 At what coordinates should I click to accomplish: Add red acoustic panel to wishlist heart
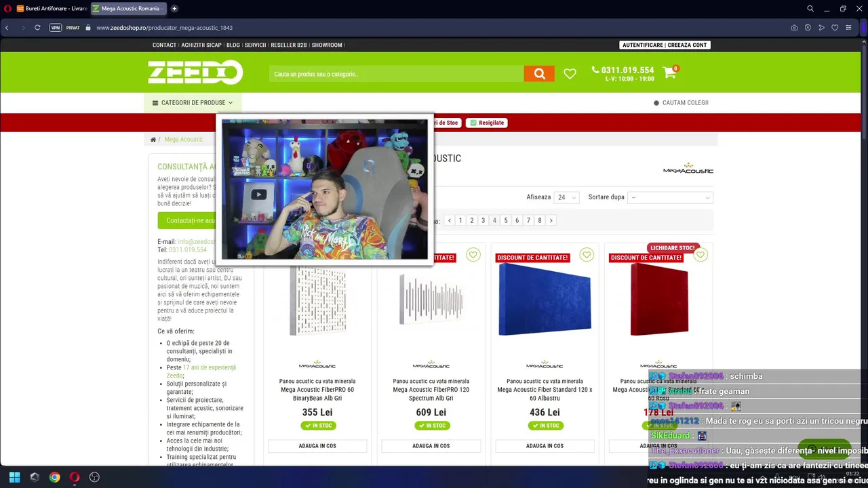point(701,255)
